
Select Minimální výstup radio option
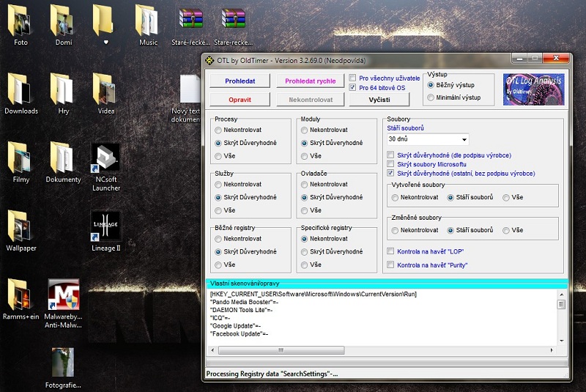[431, 97]
